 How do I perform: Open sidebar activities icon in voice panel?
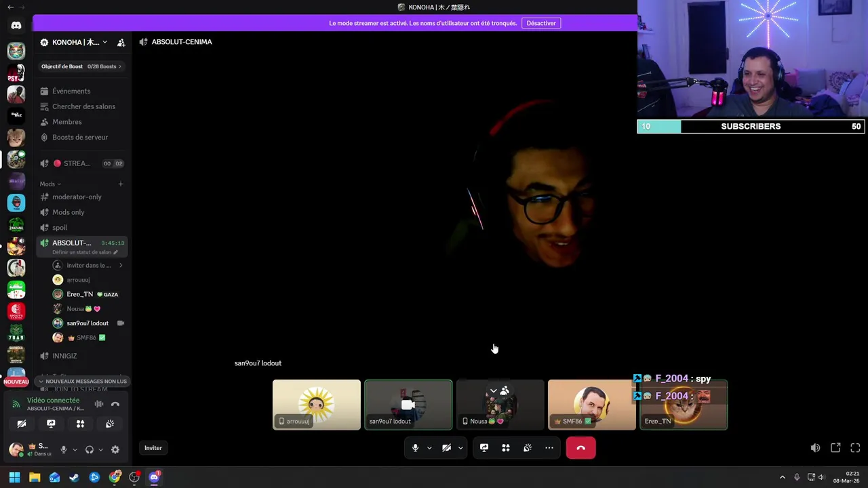coord(80,424)
